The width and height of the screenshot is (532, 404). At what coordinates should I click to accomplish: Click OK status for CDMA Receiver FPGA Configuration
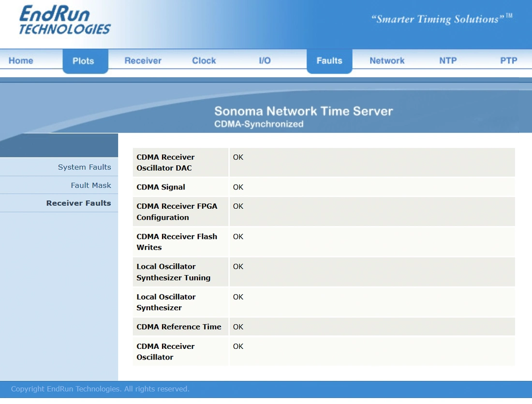point(238,206)
